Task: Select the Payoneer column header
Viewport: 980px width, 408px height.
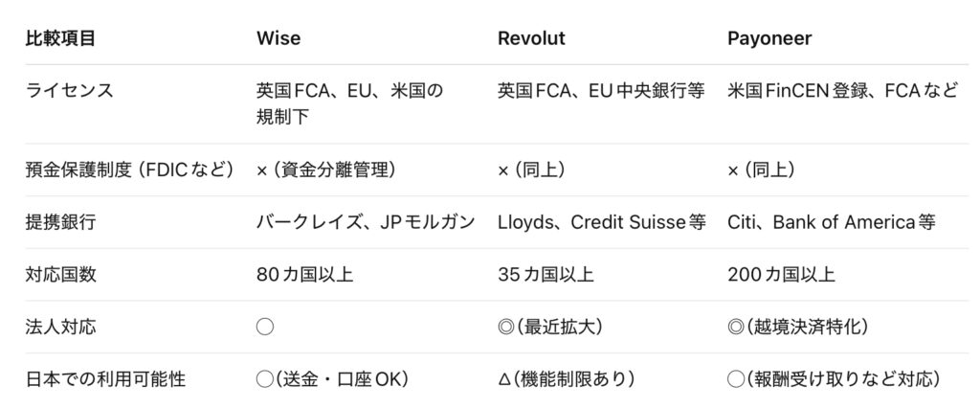Action: point(769,38)
